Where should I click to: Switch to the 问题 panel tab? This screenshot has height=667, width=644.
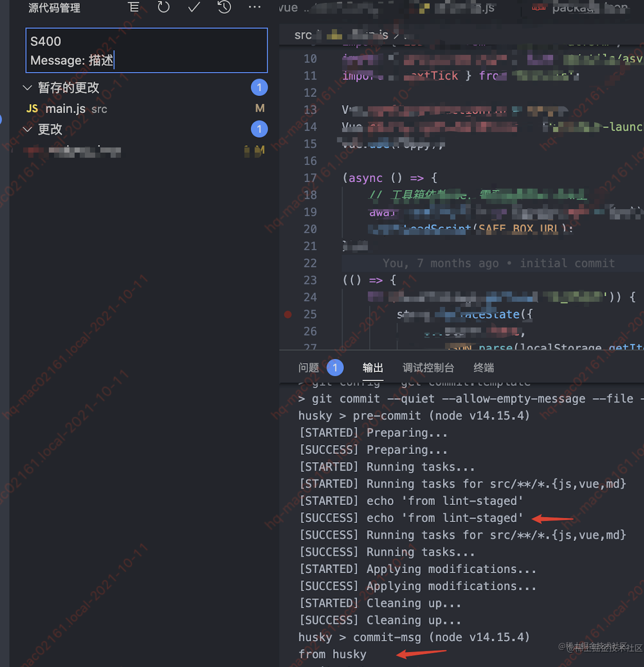tap(309, 368)
